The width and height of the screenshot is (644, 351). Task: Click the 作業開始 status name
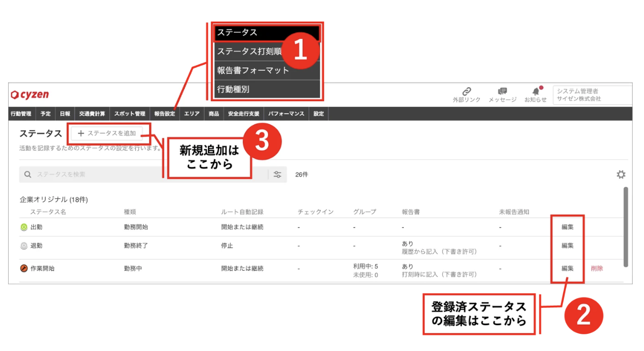tap(43, 269)
